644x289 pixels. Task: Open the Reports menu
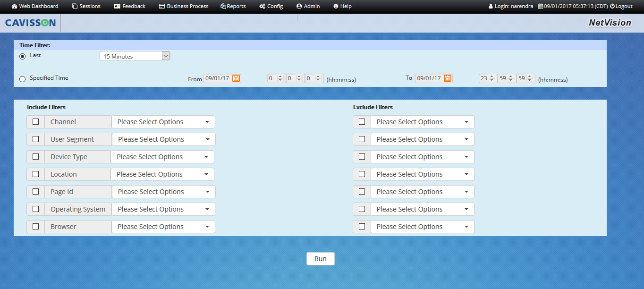[x=233, y=6]
